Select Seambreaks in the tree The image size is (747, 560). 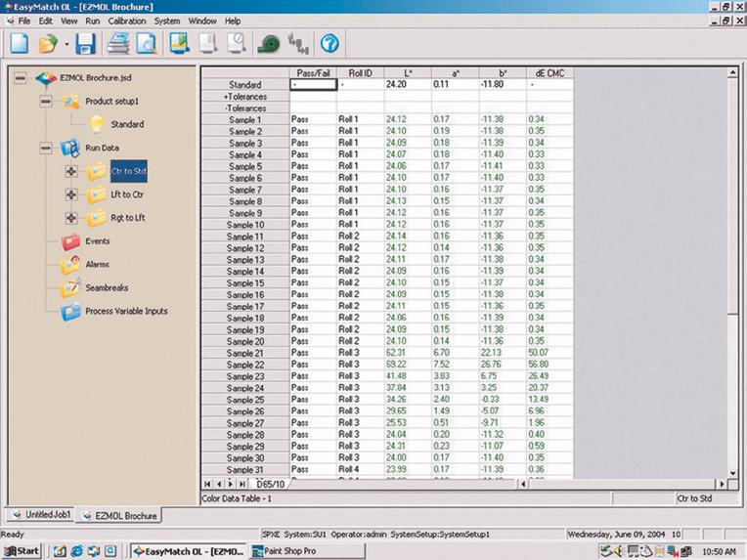pos(107,287)
